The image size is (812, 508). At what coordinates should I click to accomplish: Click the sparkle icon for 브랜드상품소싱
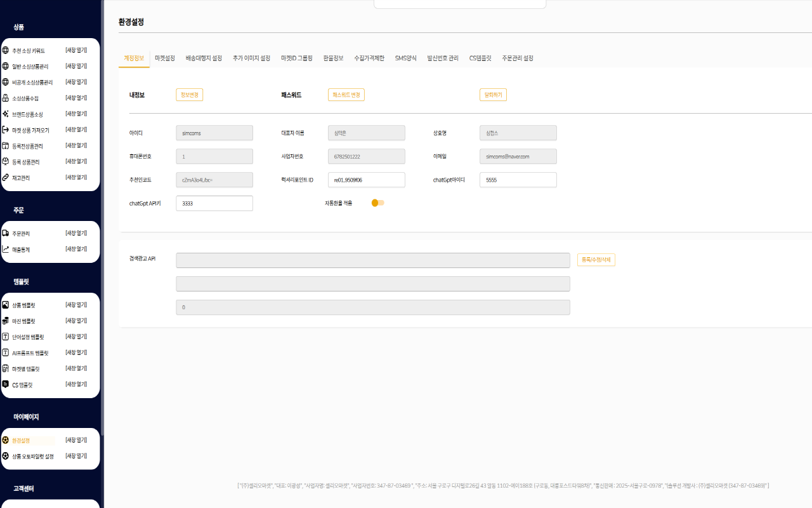6,114
